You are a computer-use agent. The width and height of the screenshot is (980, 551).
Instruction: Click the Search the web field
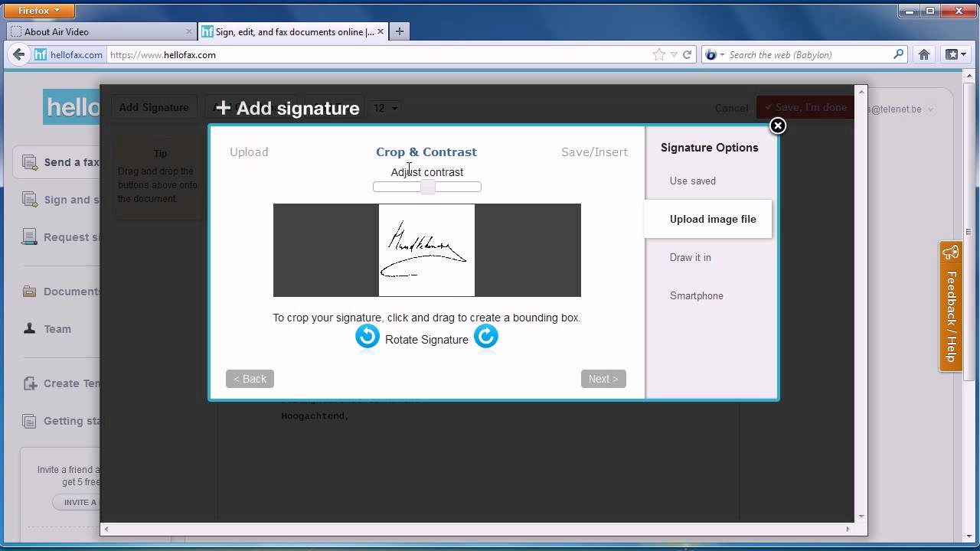tap(808, 54)
